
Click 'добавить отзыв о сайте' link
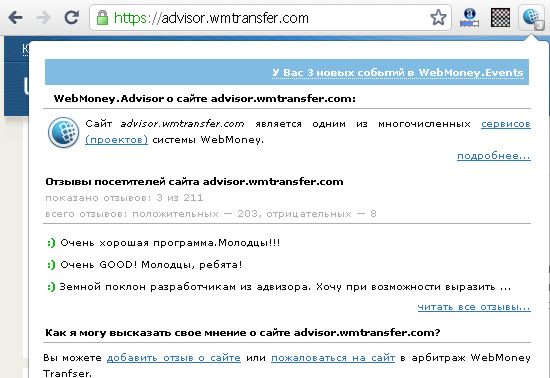pyautogui.click(x=174, y=358)
